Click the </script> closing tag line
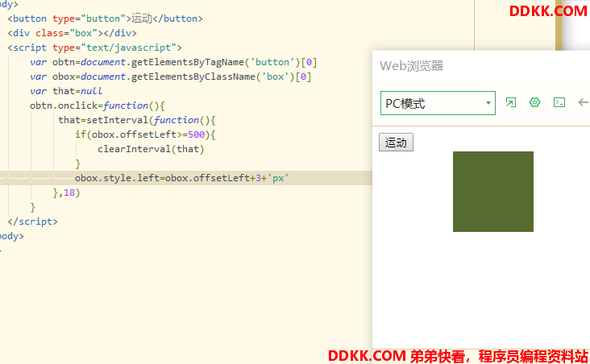The image size is (590, 364). pos(32,221)
